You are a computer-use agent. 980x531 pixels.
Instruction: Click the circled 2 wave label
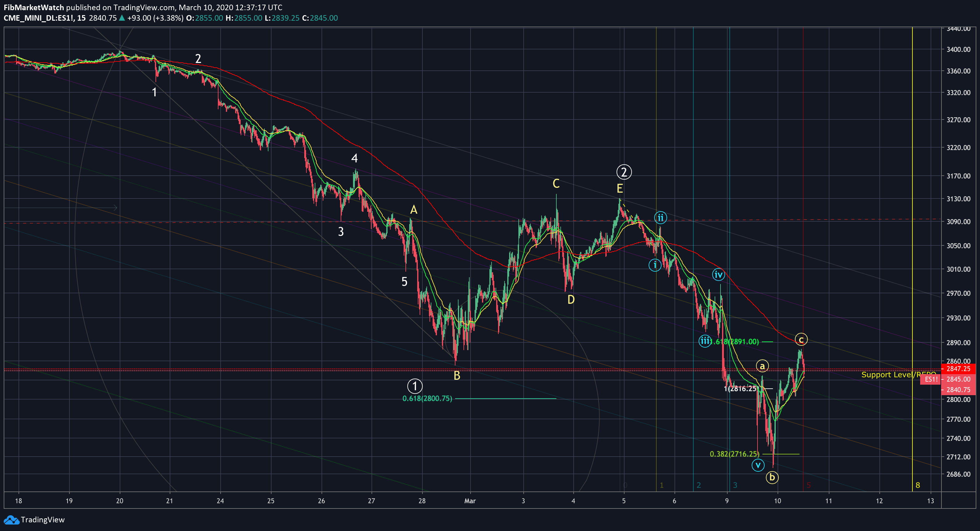[624, 172]
